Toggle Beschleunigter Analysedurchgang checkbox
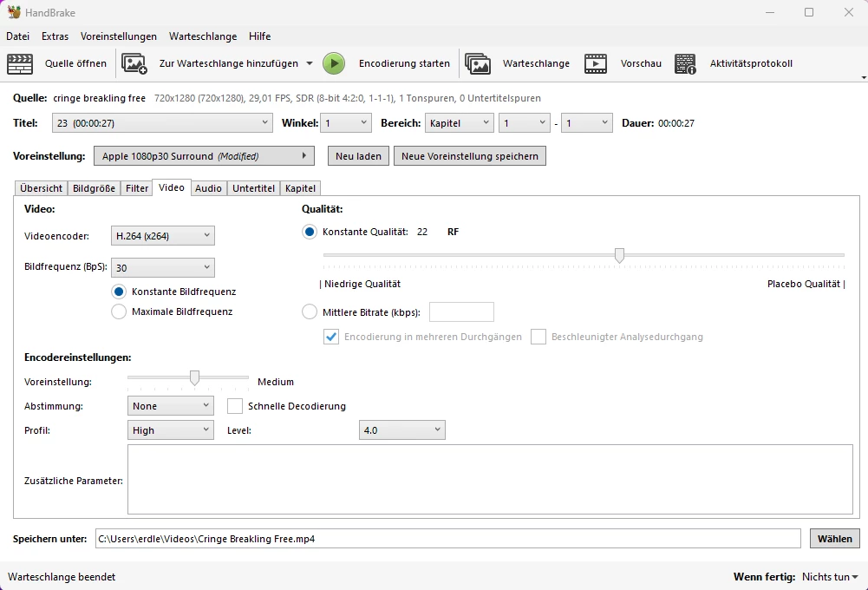Image resolution: width=868 pixels, height=590 pixels. (x=538, y=337)
